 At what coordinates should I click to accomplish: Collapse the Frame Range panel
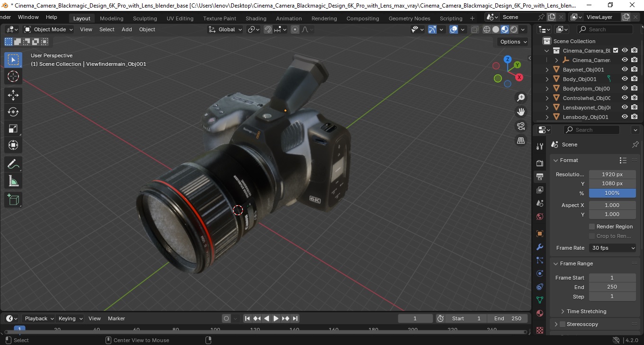(x=556, y=263)
